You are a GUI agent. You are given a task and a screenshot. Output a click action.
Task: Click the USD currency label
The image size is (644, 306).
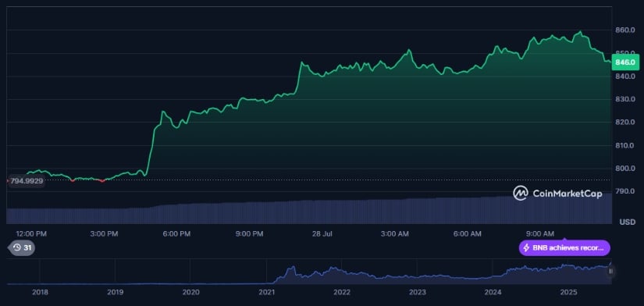(627, 222)
